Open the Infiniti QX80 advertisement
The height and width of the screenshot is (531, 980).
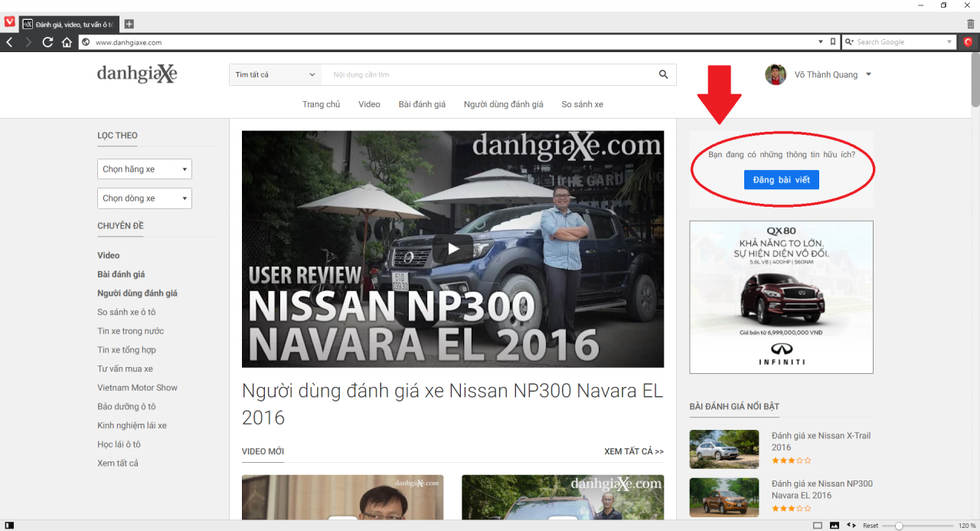781,297
